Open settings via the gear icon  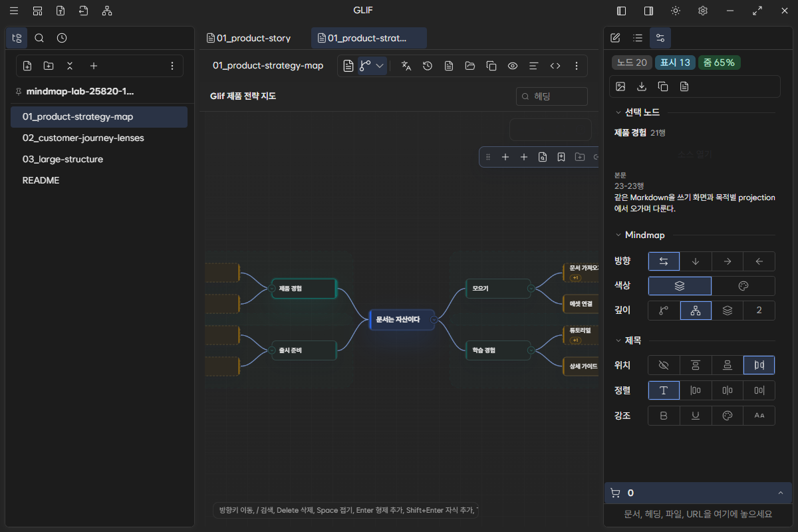[703, 11]
